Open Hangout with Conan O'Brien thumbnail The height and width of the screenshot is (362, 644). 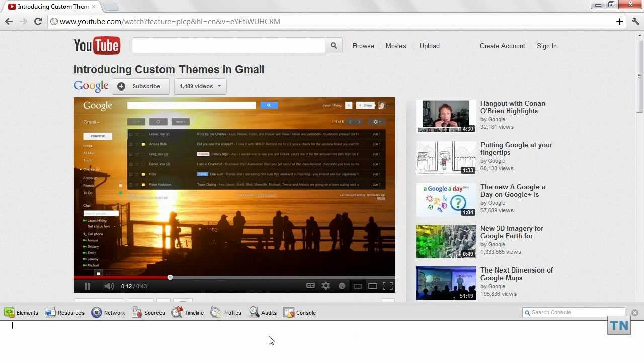pos(446,116)
